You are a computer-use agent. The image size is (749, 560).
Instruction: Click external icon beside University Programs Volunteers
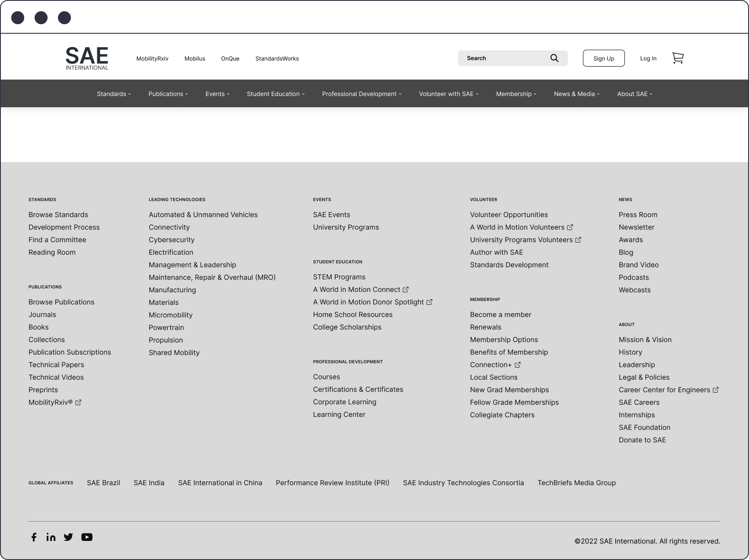[578, 240]
